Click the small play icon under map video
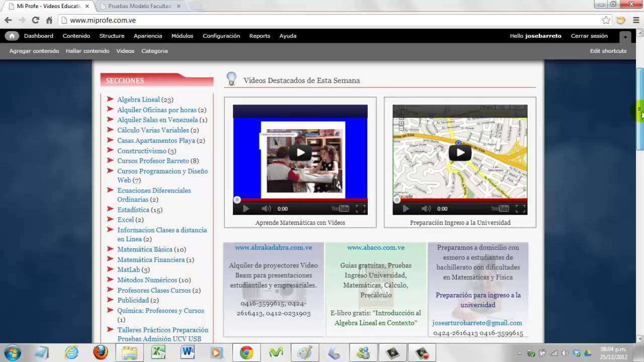This screenshot has width=644, height=362. (x=406, y=209)
